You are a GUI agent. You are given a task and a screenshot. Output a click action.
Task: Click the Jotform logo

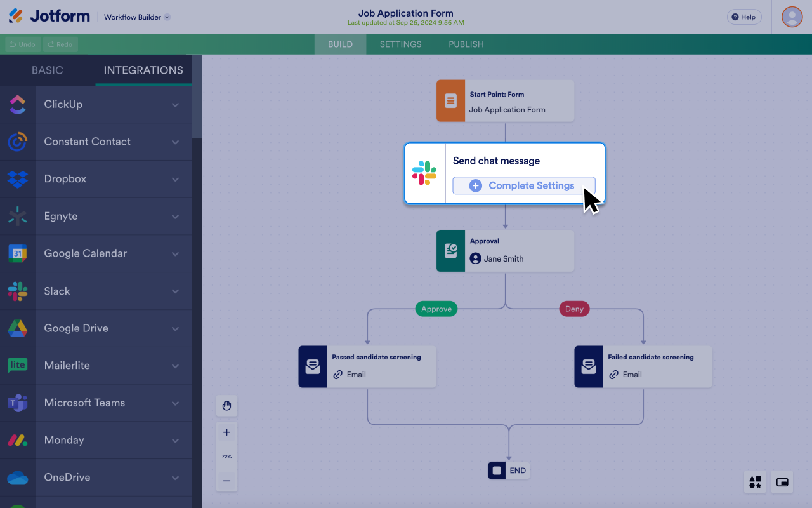(49, 17)
